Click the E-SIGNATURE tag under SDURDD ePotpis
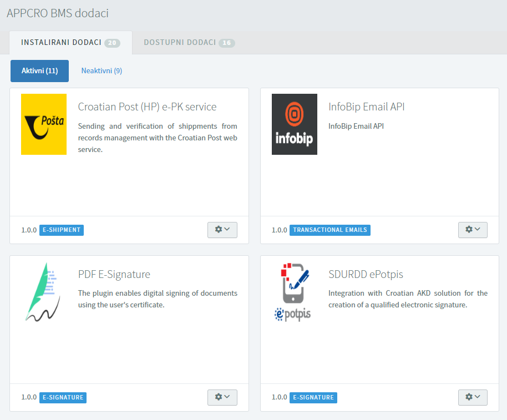Image resolution: width=507 pixels, height=420 pixels. point(313,397)
